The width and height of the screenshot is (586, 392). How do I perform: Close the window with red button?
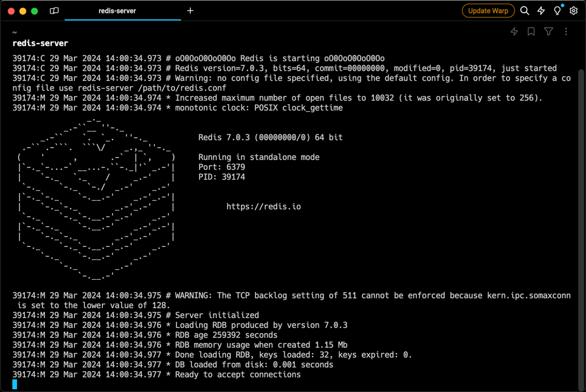coord(11,11)
